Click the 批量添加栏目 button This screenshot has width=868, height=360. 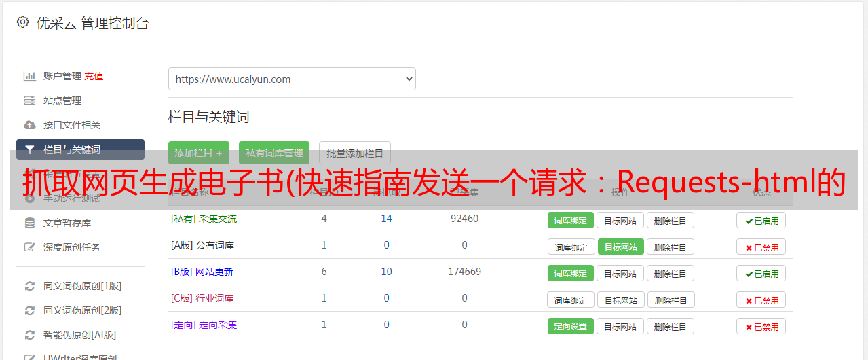click(355, 153)
